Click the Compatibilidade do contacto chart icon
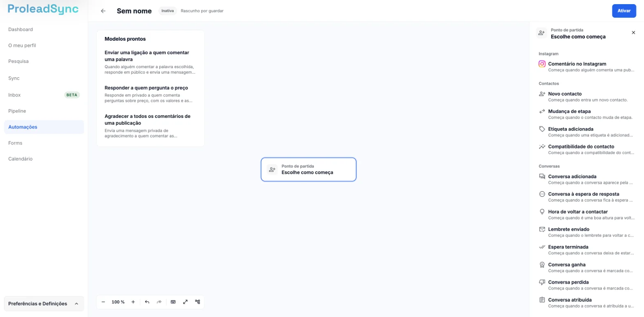Screen dimensions: 644x317 point(542,146)
